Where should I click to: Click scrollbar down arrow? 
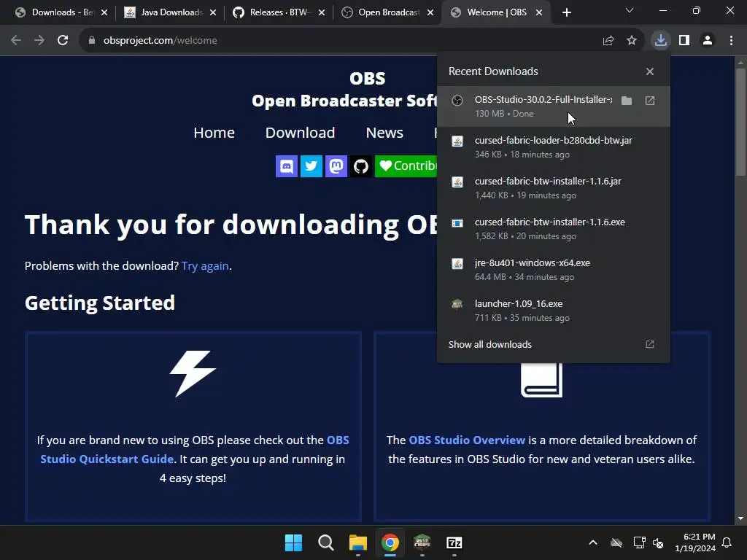click(x=740, y=518)
